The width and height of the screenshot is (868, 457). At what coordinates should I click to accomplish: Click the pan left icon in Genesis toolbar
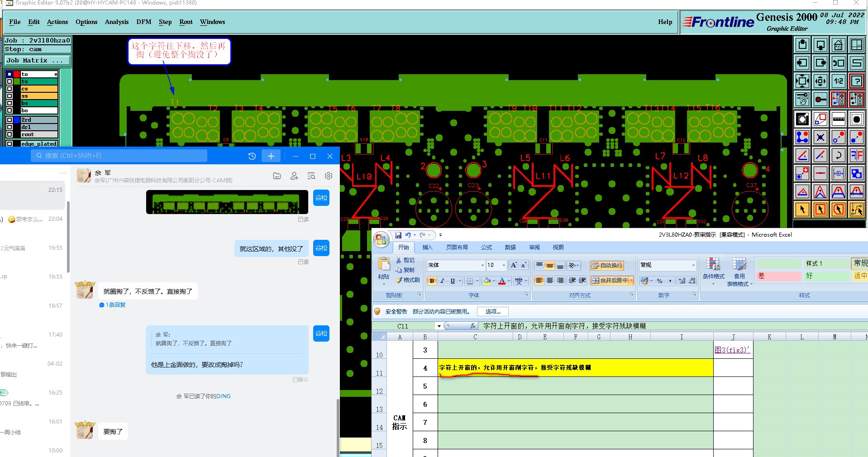[802, 63]
